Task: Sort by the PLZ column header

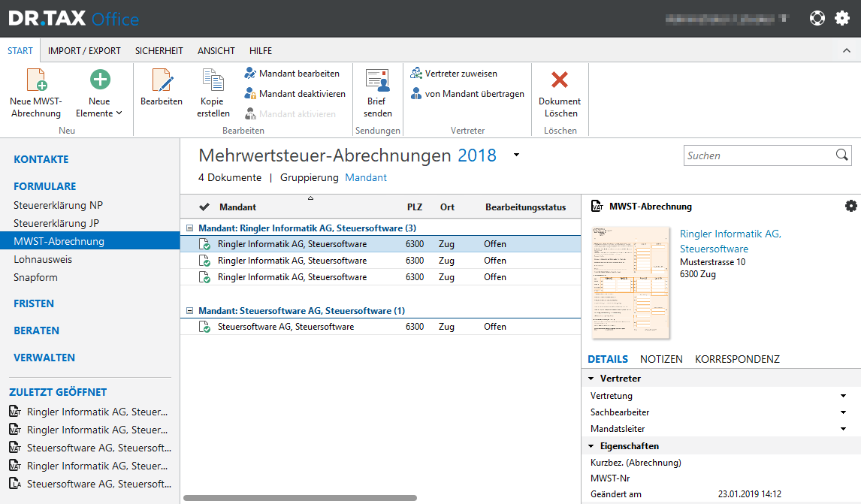Action: 415,207
